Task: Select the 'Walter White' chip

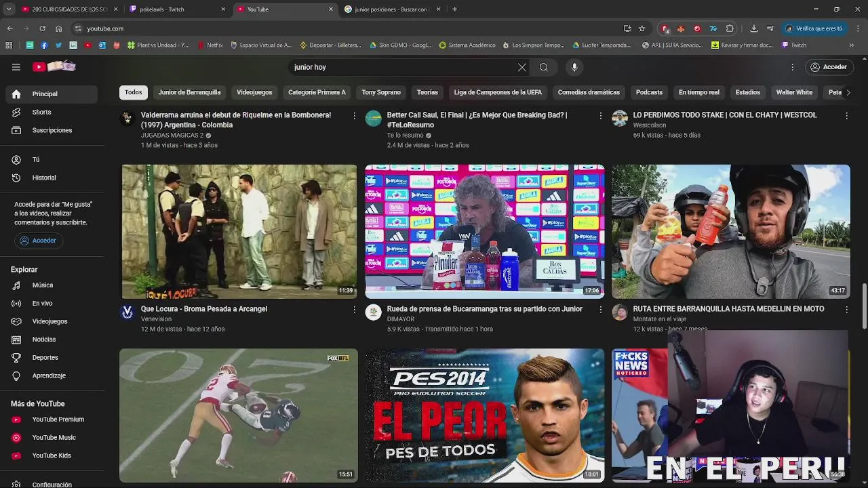Action: point(794,92)
